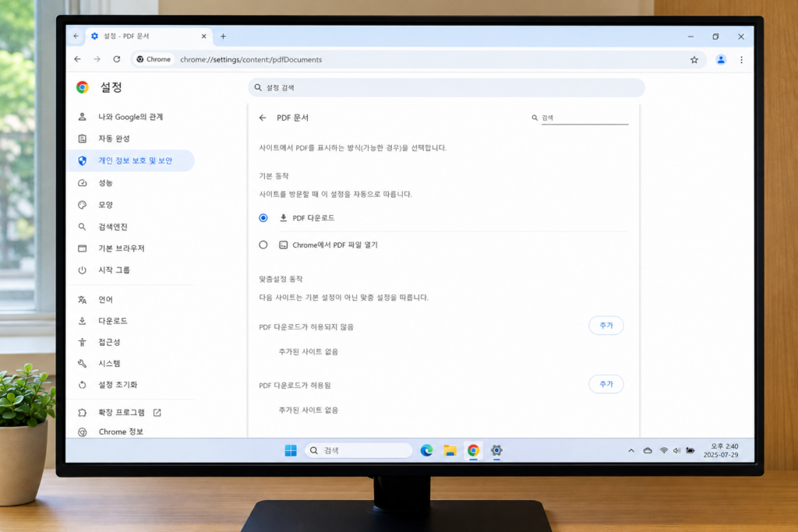Go to 접근성 settings
The height and width of the screenshot is (532, 798).
click(131, 342)
